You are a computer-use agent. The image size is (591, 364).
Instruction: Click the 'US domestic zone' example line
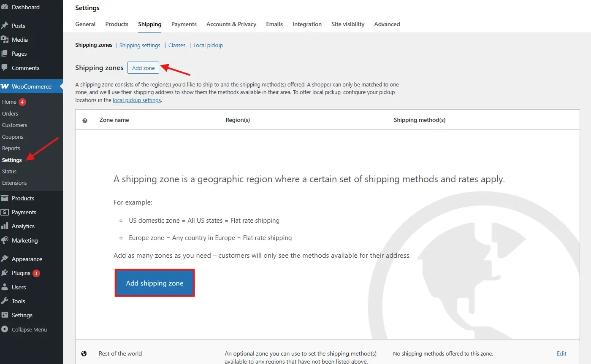click(x=204, y=220)
